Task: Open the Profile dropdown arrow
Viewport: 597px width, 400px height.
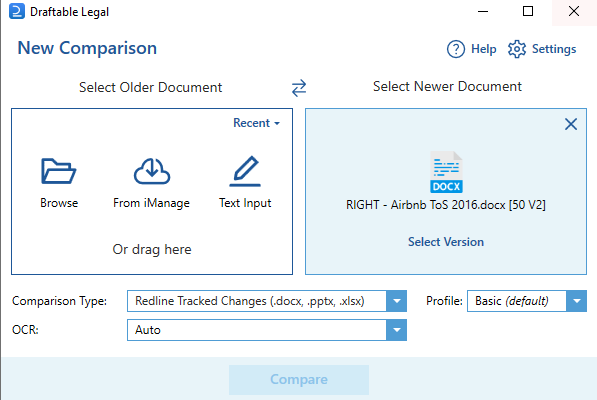Action: tap(576, 301)
